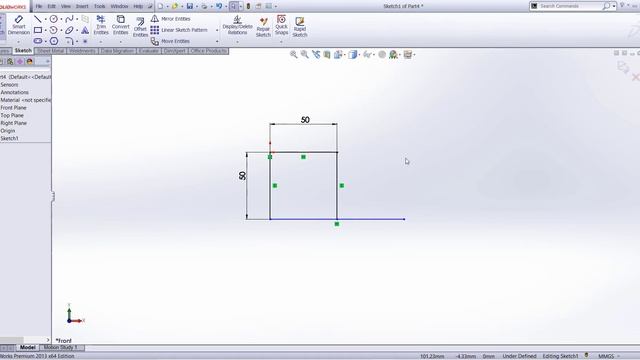Select the Ellipse sketch tool

click(x=69, y=30)
